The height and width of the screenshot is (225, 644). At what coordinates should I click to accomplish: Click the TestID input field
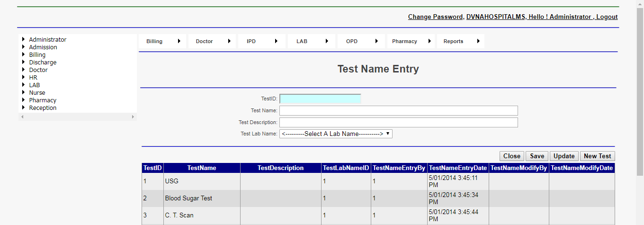[x=321, y=99]
